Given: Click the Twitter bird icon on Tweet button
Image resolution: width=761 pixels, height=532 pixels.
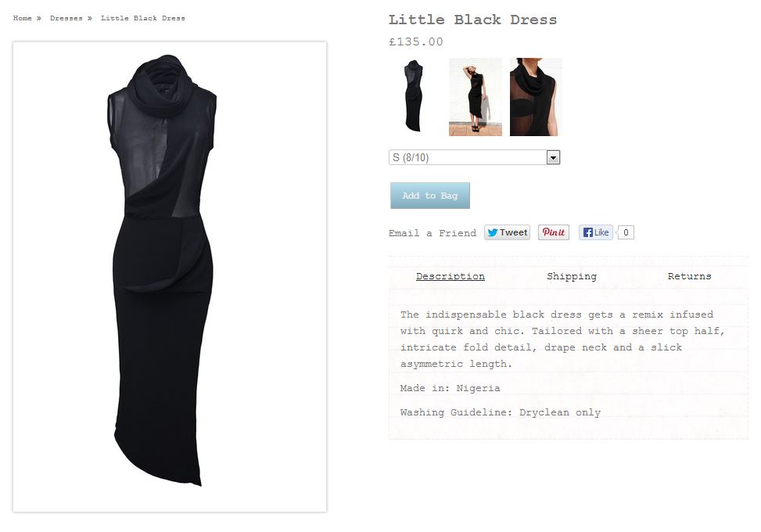Looking at the screenshot, I should [493, 232].
